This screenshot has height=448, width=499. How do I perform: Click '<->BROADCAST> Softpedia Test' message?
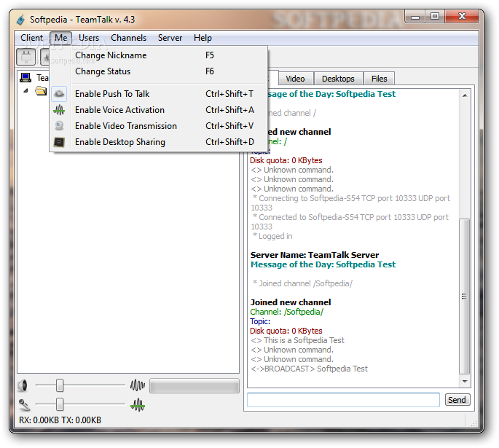309,369
